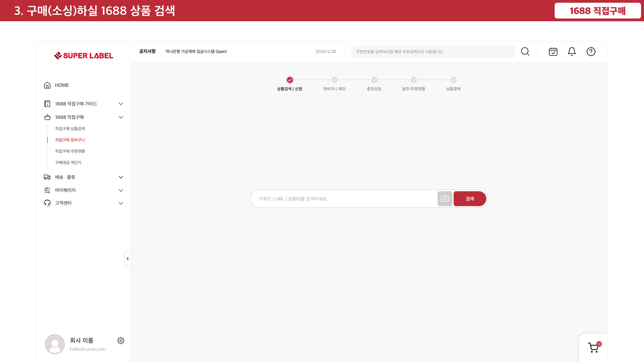Click the 1688 직접구매 badge at top right

click(597, 11)
